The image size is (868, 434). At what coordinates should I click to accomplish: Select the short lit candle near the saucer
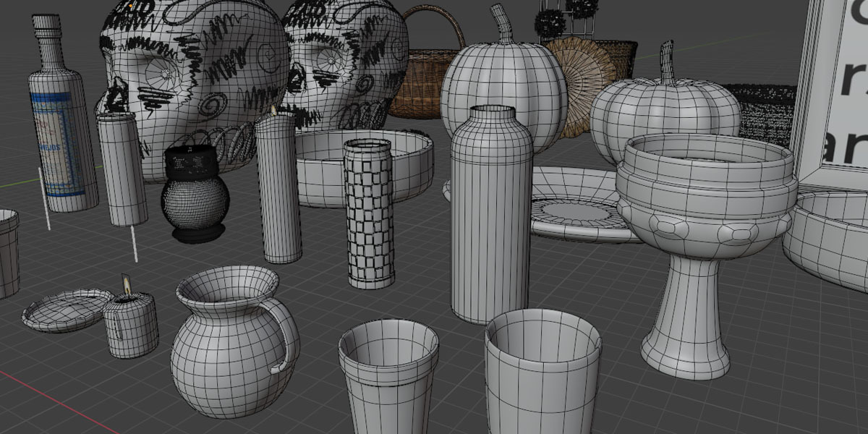click(130, 318)
